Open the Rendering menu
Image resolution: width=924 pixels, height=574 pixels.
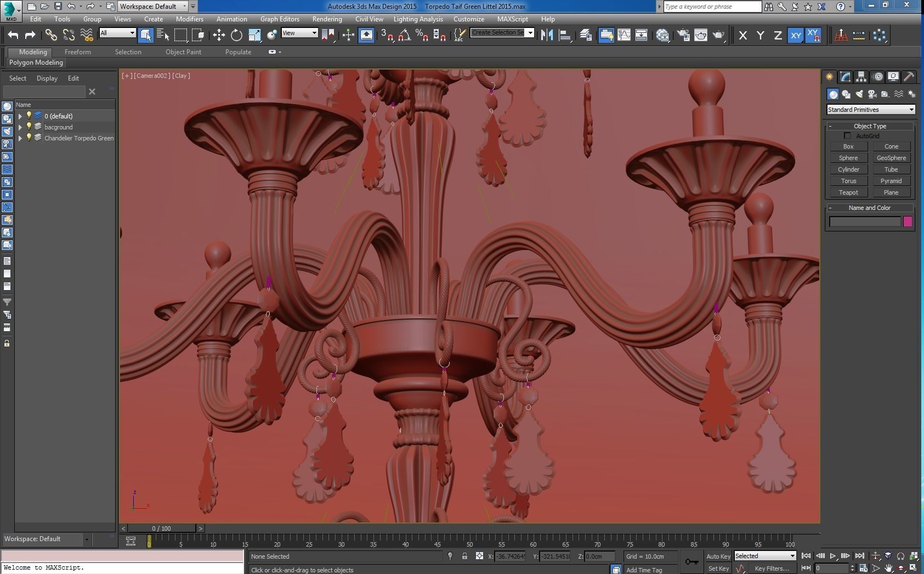pos(327,19)
